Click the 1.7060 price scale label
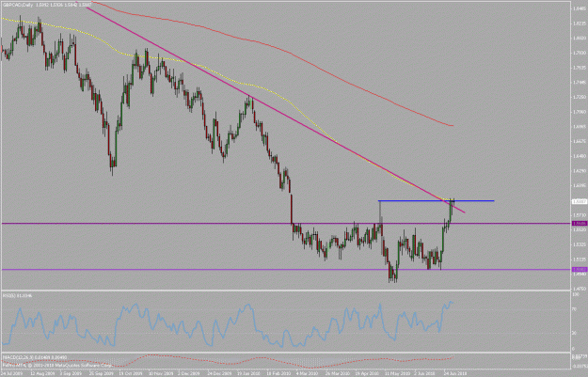The height and width of the screenshot is (377, 588). [580, 112]
